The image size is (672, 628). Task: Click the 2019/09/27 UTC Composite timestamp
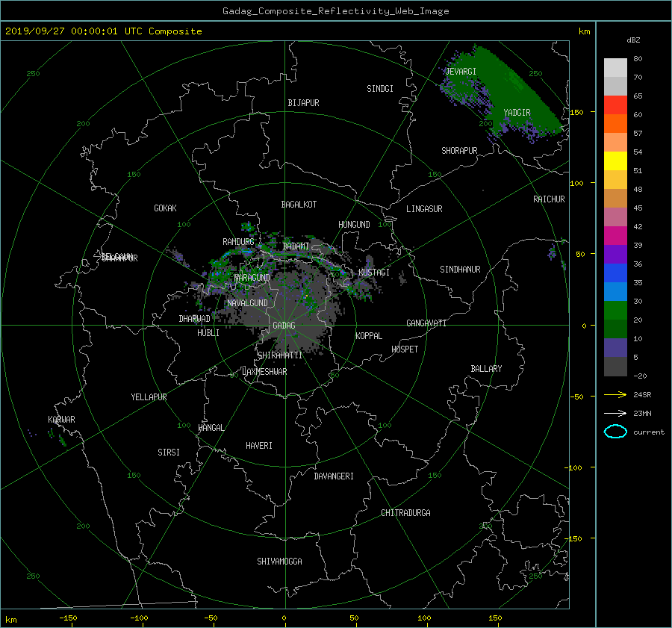(x=103, y=31)
